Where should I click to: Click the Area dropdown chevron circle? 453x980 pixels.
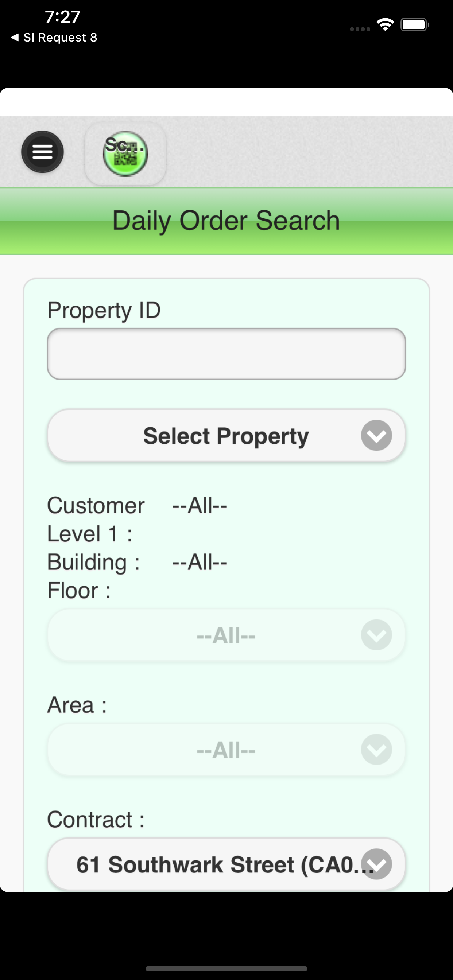pyautogui.click(x=376, y=749)
